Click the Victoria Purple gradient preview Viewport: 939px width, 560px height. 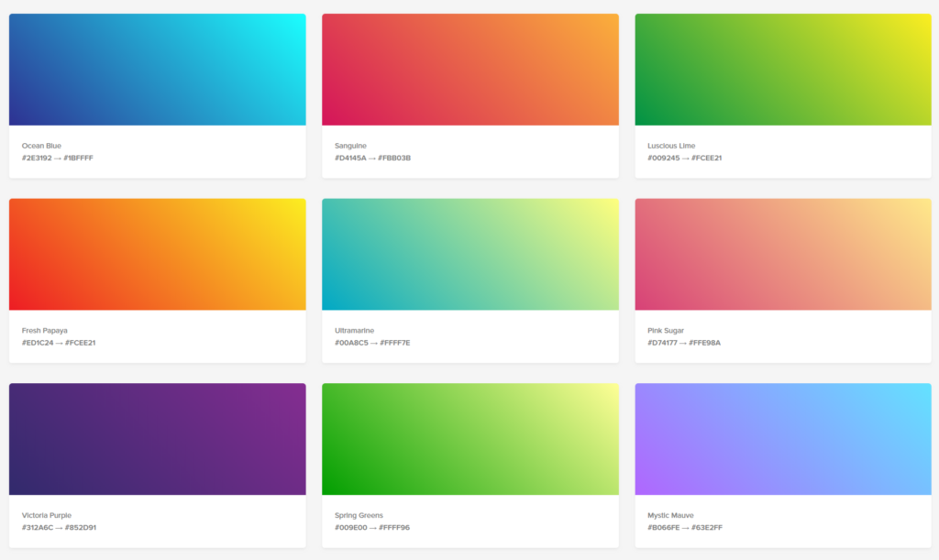pyautogui.click(x=156, y=438)
